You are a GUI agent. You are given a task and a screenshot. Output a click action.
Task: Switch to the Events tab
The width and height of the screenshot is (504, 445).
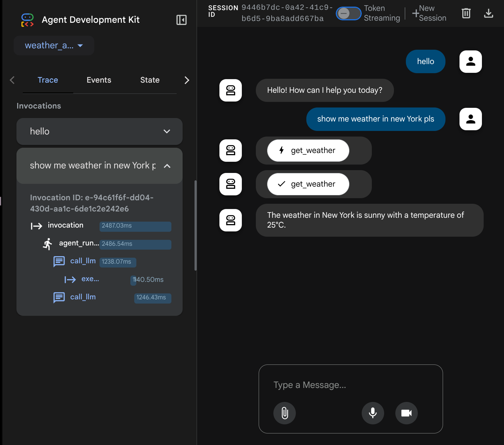coord(99,80)
